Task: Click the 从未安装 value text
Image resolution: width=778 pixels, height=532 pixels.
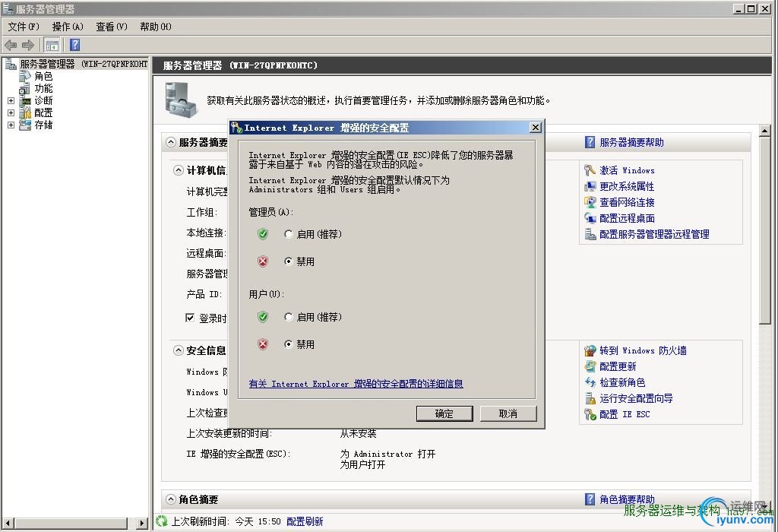Action: [359, 433]
